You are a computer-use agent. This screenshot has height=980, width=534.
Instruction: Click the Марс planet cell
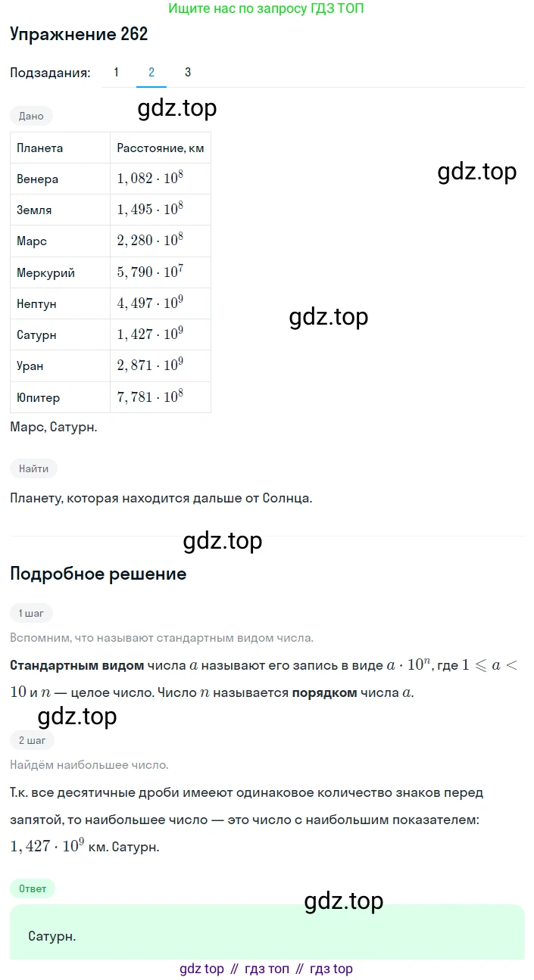(61, 241)
